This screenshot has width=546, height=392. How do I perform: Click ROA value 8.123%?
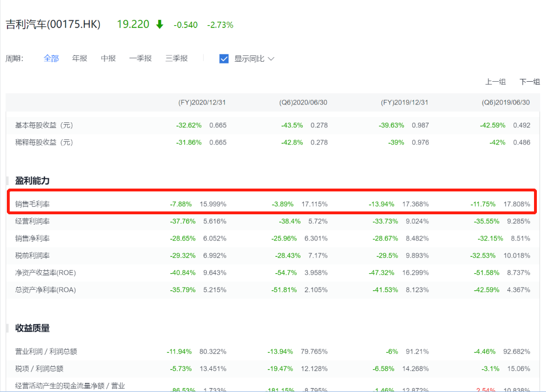417,290
